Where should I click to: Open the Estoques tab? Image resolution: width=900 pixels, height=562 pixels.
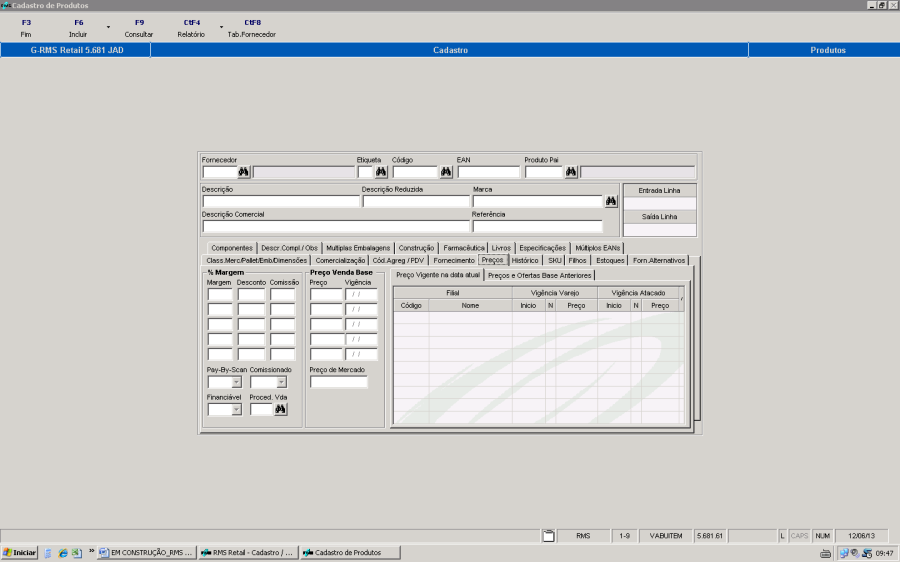(610, 260)
